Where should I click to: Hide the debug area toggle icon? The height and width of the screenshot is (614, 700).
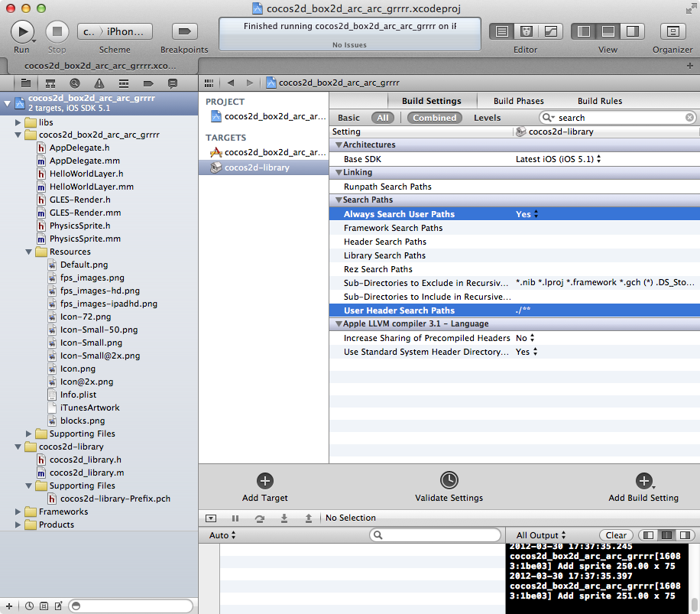point(211,518)
